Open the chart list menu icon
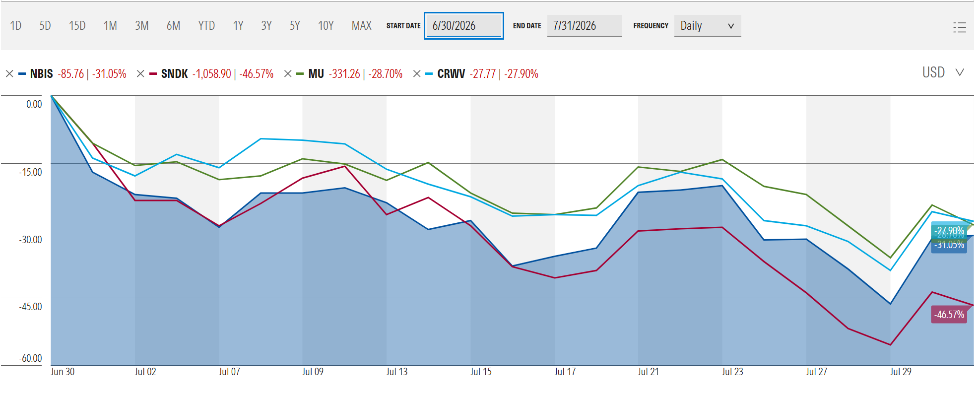980x396 pixels. 959,27
